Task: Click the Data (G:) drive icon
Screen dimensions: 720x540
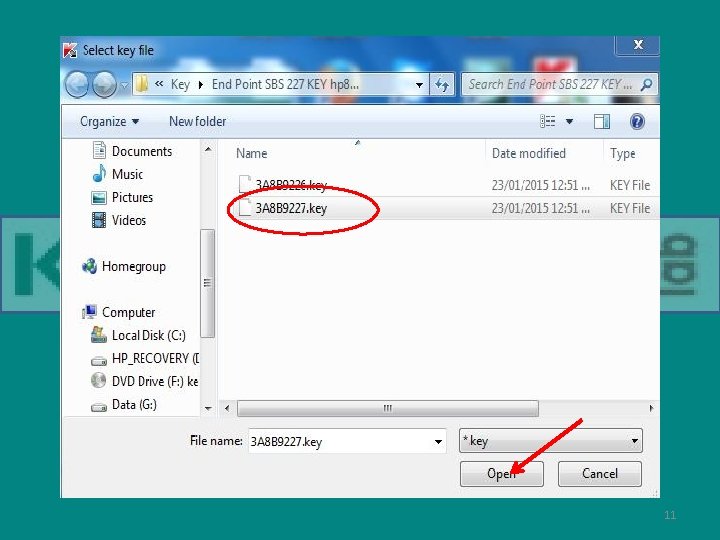Action: (x=99, y=407)
